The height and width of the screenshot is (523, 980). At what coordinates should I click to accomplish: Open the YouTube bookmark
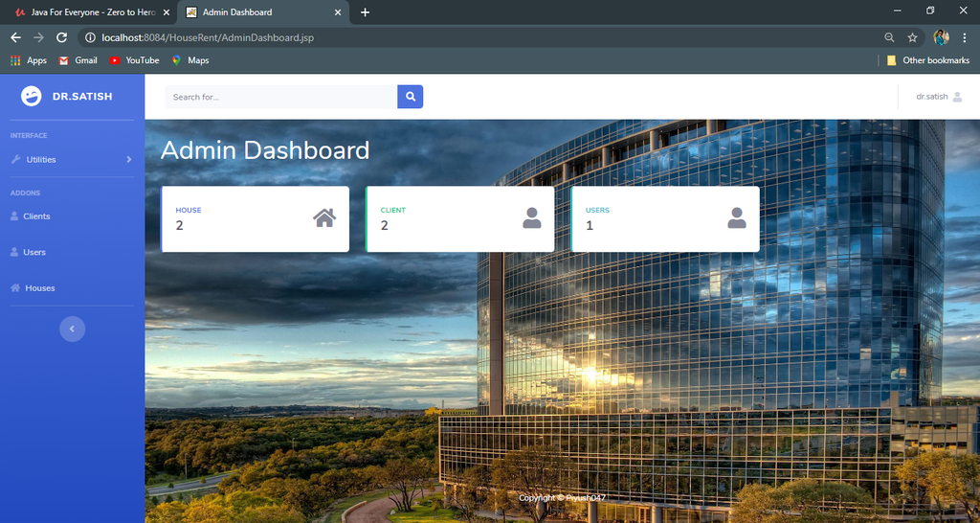(x=134, y=60)
